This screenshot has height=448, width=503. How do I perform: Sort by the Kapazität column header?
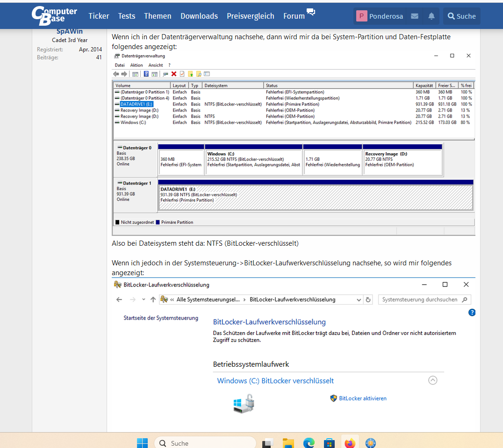(x=424, y=85)
